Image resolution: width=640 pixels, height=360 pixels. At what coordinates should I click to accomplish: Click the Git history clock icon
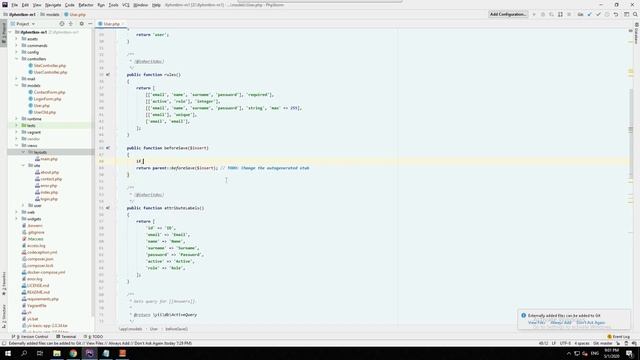(x=607, y=14)
